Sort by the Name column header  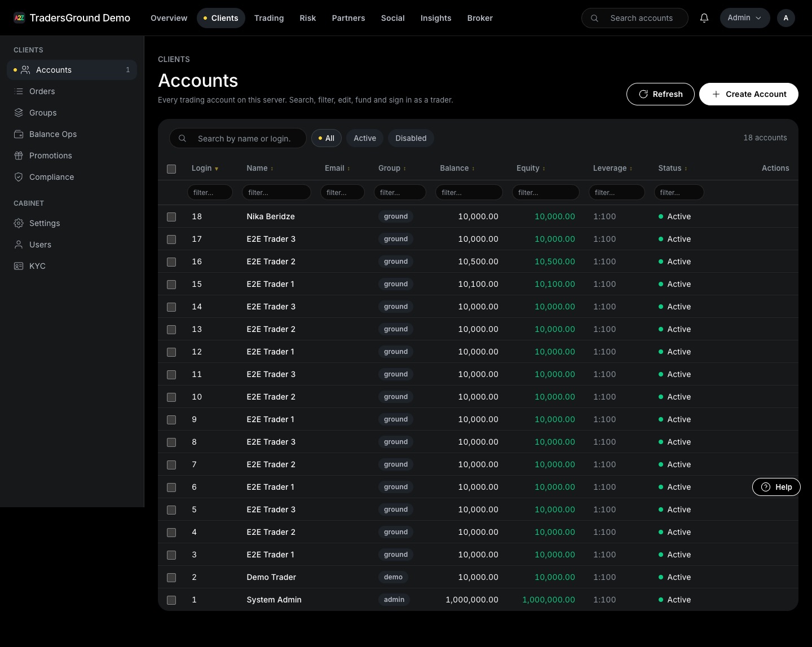coord(260,168)
